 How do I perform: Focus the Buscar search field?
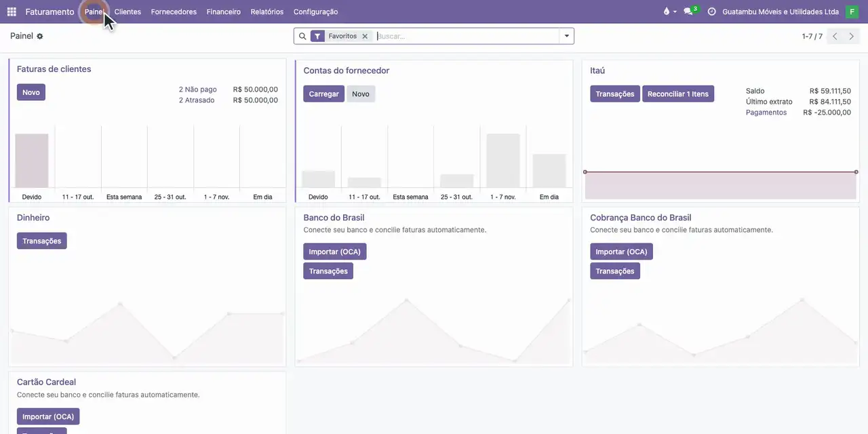pyautogui.click(x=467, y=36)
